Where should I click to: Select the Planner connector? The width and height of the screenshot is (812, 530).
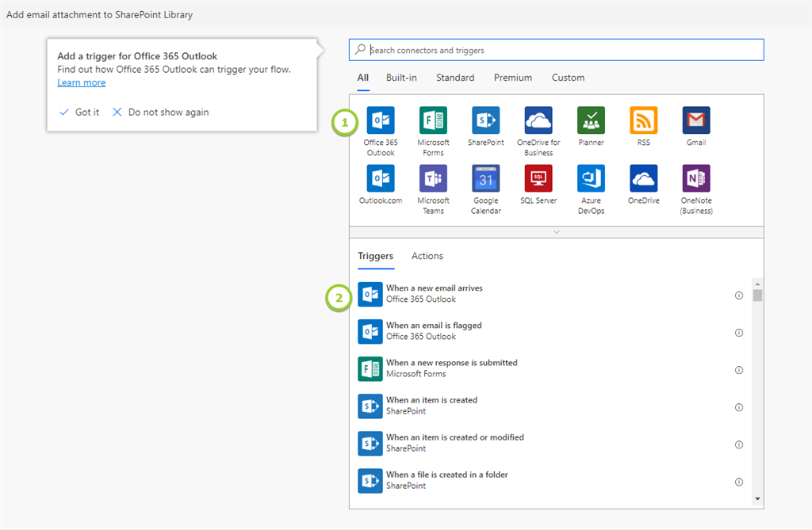click(x=591, y=120)
